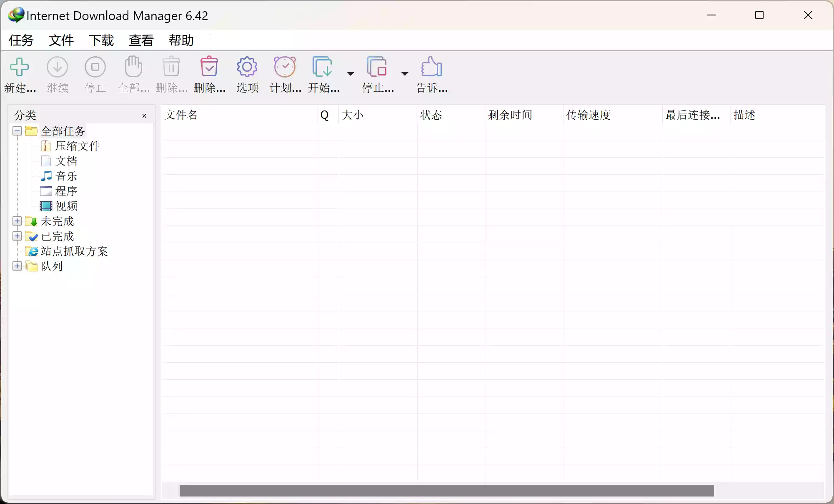Expand the 未完成 (Incomplete) folder
Viewport: 834px width, 504px height.
[x=17, y=221]
